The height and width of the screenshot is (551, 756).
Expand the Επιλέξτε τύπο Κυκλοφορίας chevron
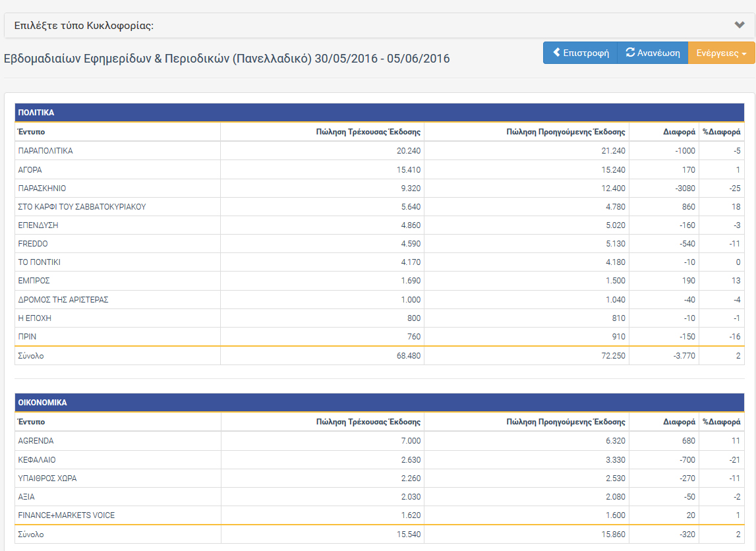pyautogui.click(x=739, y=25)
